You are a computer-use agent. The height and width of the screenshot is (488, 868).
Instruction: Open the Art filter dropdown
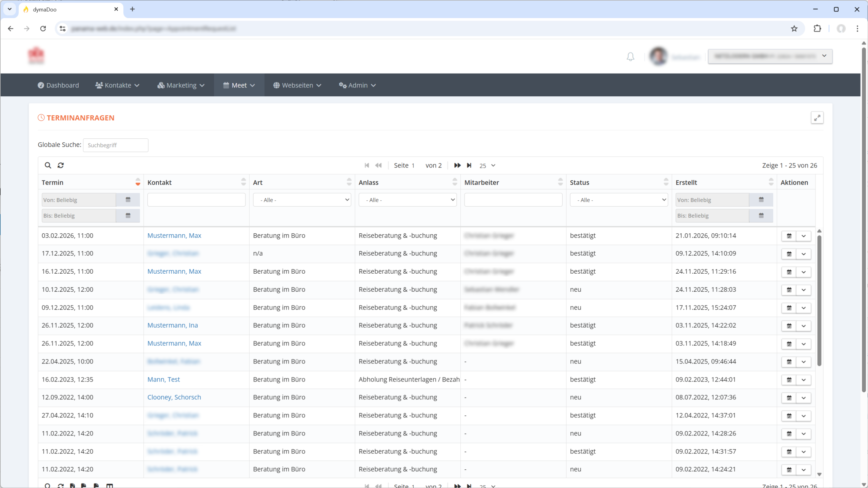point(302,200)
